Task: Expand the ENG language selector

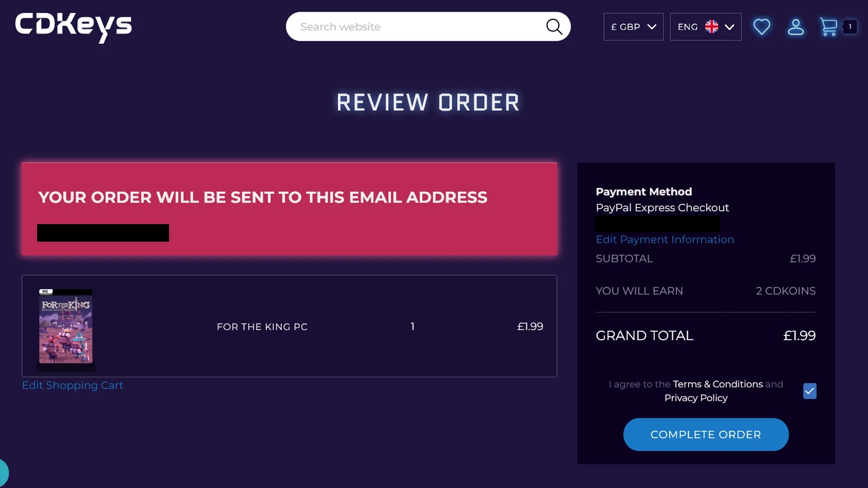Action: (705, 27)
